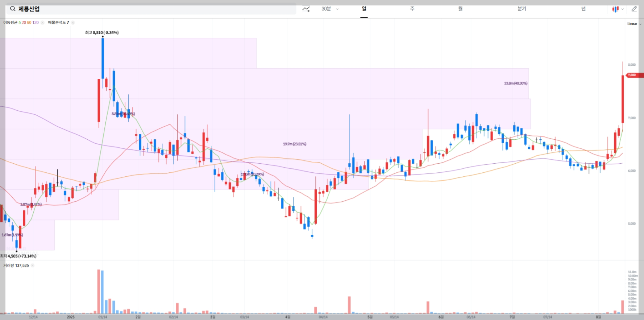Open the Linear scale dropdown
The image size is (644, 320).
(x=634, y=24)
